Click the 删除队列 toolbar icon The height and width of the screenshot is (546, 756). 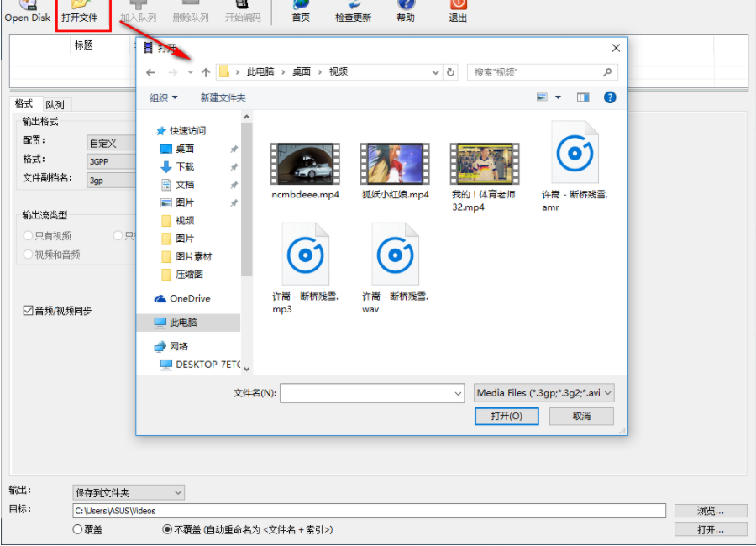click(191, 12)
